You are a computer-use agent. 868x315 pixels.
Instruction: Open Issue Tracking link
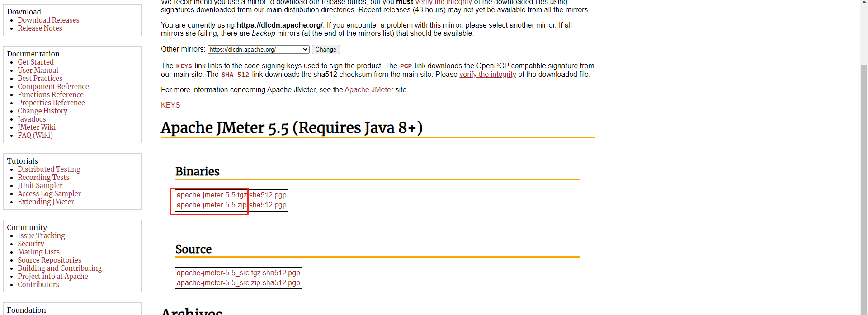tap(41, 235)
